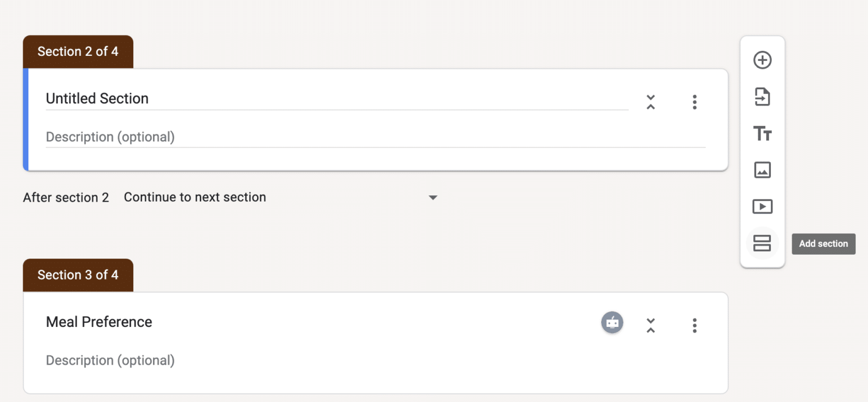This screenshot has height=402, width=868.
Task: Open the three-dot menu for Untitled Section
Action: (x=695, y=102)
